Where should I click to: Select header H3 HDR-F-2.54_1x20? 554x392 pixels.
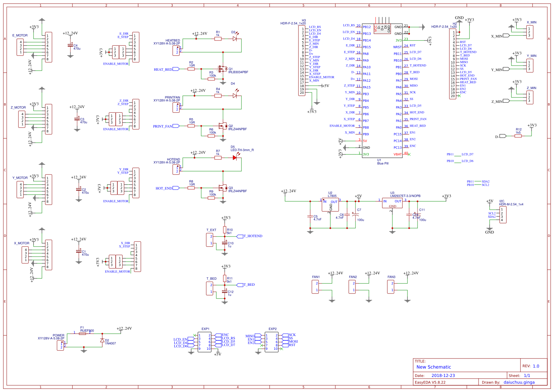click(x=302, y=60)
